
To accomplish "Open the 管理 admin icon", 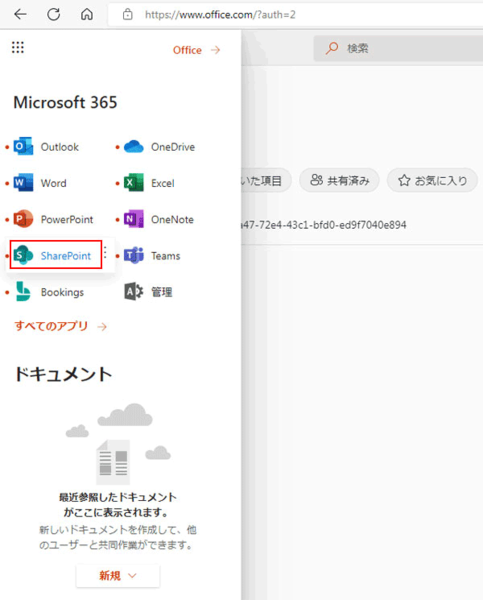I will click(134, 292).
